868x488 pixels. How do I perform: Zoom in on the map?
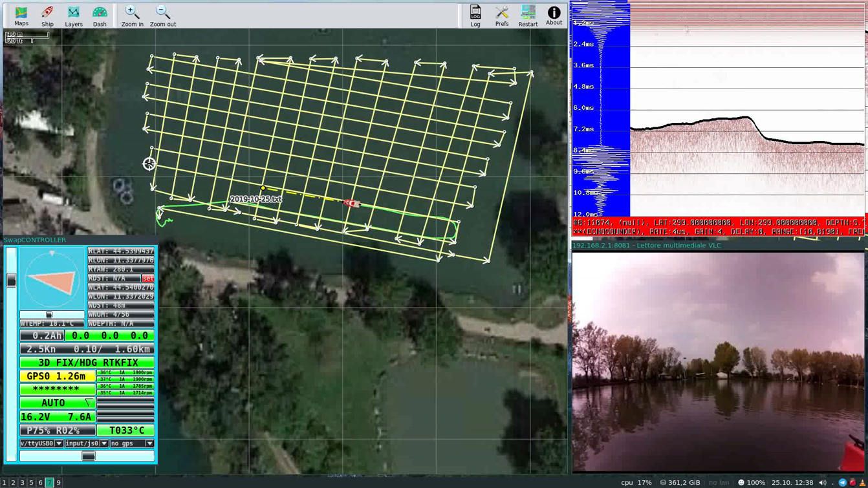pos(132,16)
